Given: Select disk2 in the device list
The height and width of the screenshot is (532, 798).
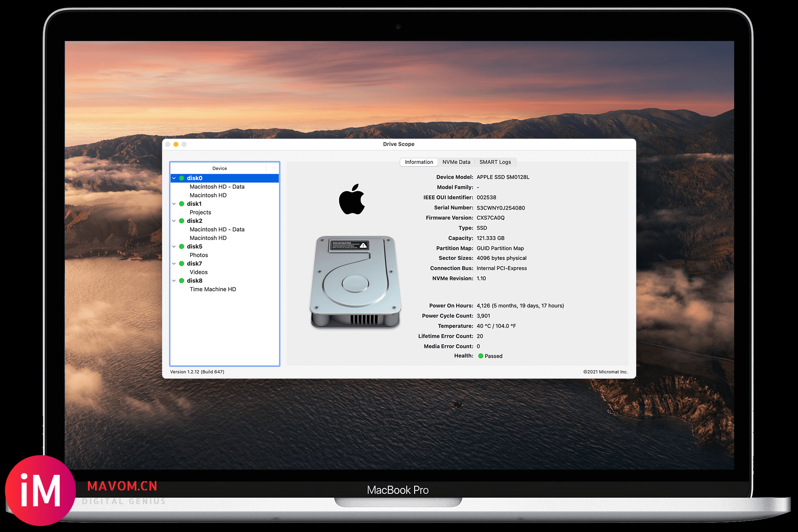Looking at the screenshot, I should click(x=225, y=221).
